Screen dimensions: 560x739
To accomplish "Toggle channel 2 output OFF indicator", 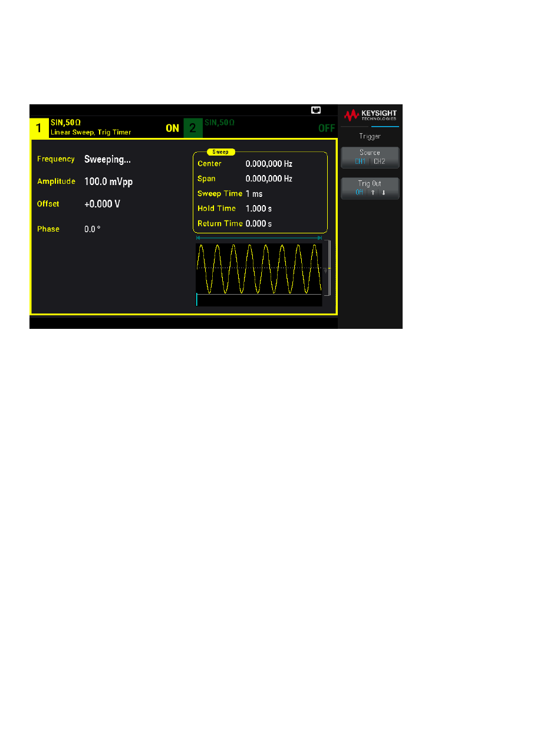I will point(327,128).
